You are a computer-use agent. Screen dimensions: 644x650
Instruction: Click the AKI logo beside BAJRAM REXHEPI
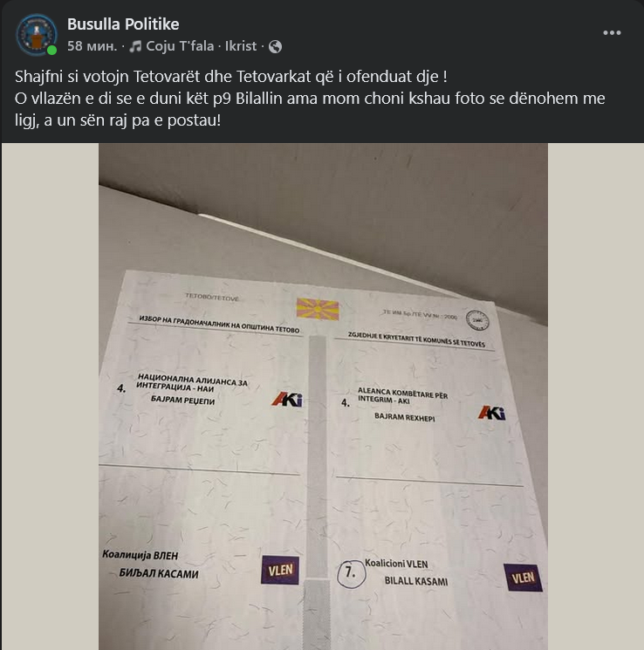click(x=492, y=413)
